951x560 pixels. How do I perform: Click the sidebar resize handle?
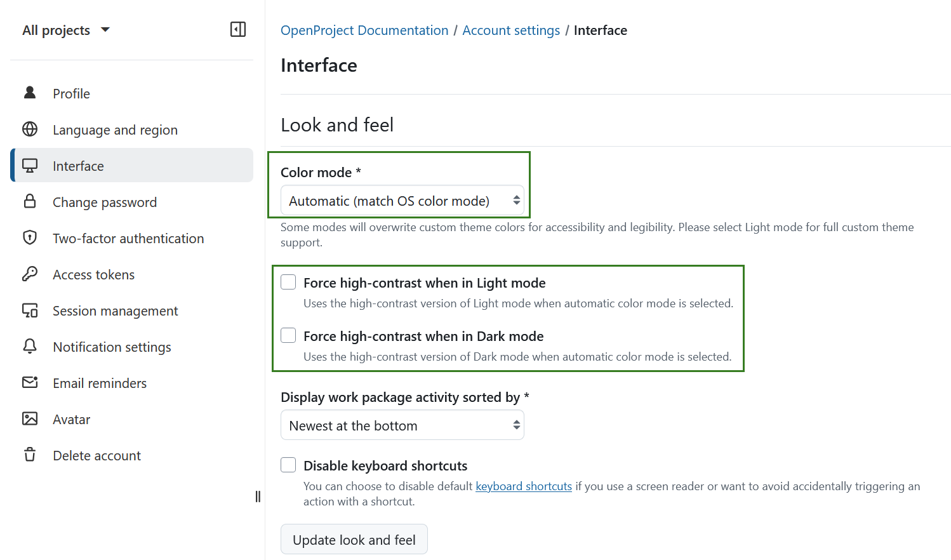point(258,497)
